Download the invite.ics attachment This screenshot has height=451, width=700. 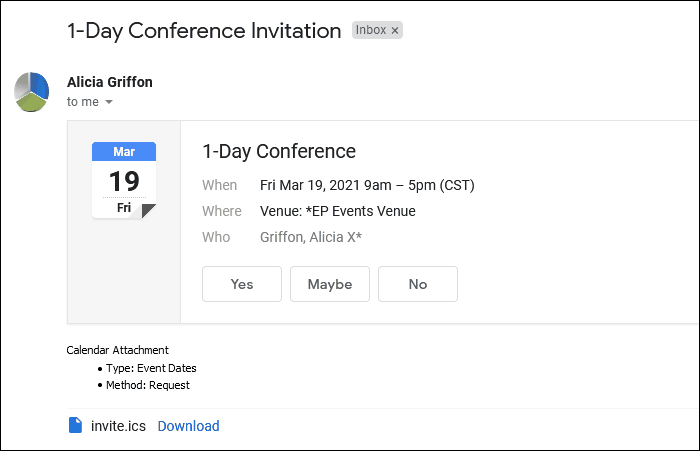pos(188,426)
